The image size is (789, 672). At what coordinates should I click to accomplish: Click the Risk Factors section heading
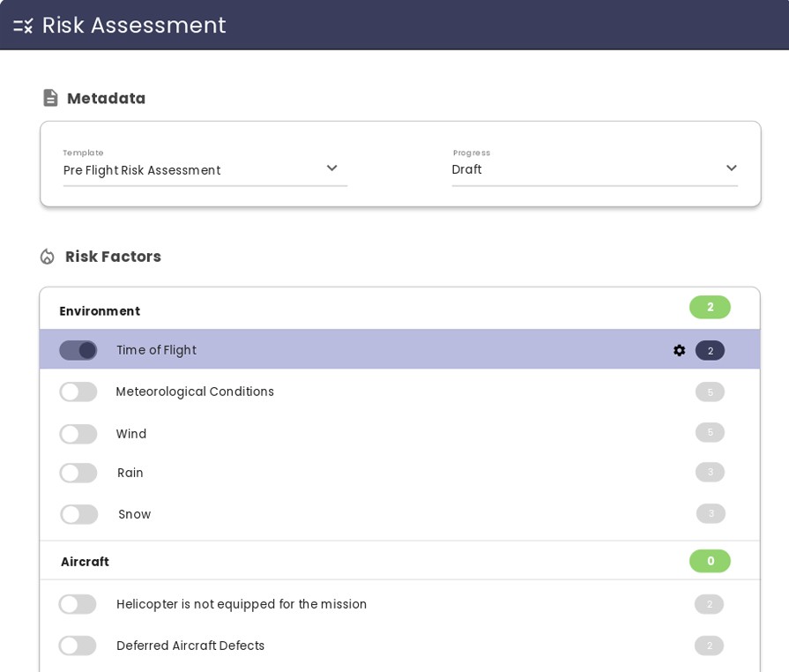(113, 257)
